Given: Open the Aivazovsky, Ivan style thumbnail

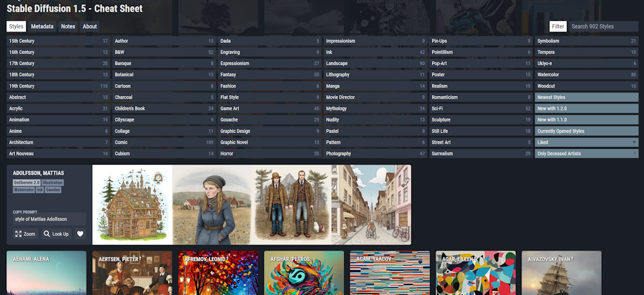Looking at the screenshot, I should point(561,273).
